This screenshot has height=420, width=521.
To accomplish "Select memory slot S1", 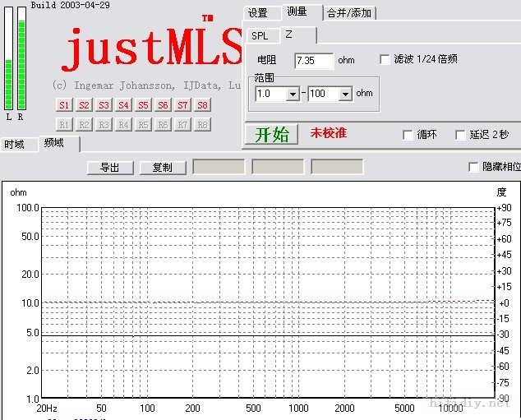I will (x=64, y=105).
